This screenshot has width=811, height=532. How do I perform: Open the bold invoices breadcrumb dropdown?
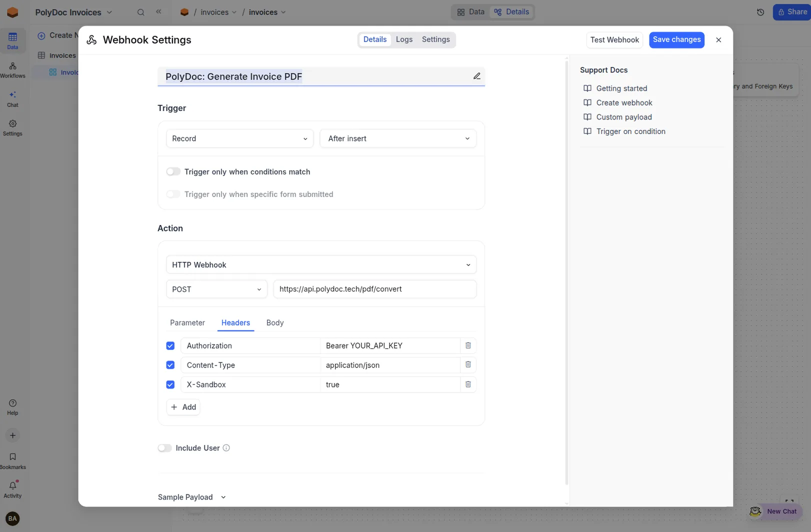pyautogui.click(x=267, y=12)
